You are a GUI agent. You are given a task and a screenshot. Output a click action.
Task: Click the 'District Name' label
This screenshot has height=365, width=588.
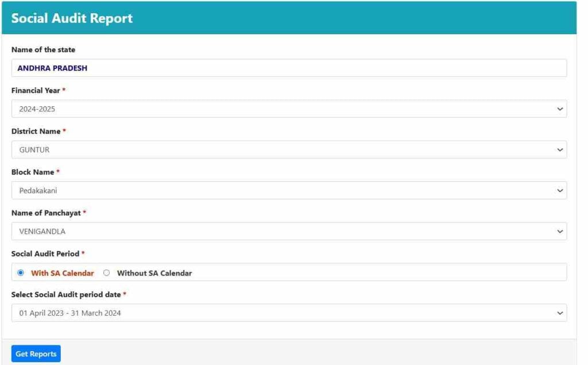[x=36, y=131]
